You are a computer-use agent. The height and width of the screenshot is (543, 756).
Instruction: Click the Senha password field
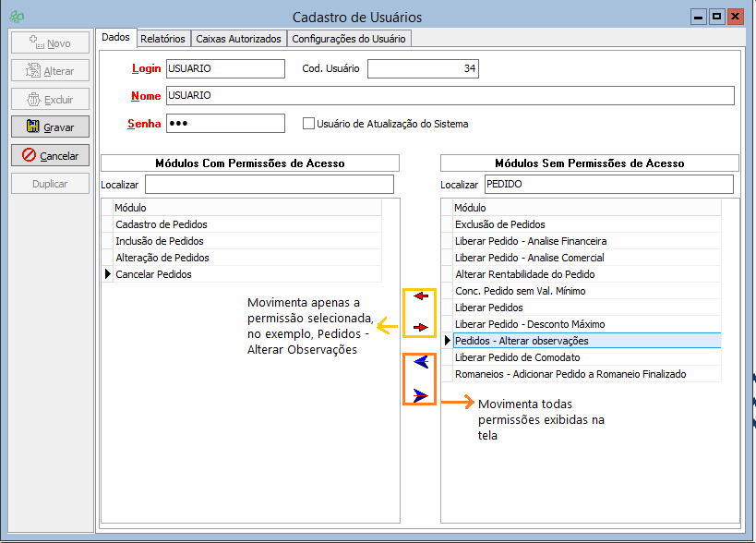tap(224, 124)
